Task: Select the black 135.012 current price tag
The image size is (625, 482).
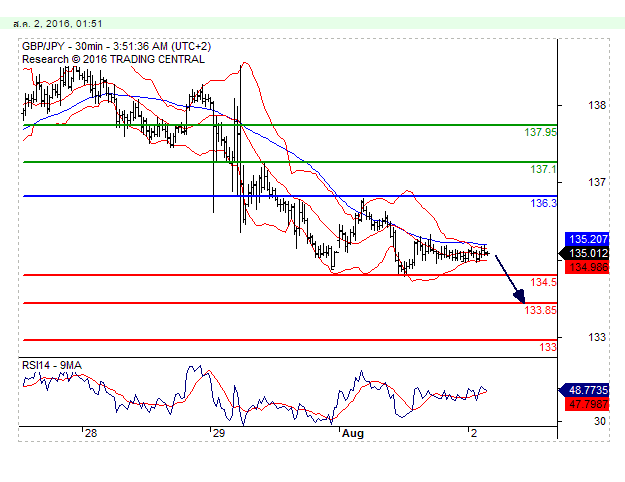Action: coord(588,253)
